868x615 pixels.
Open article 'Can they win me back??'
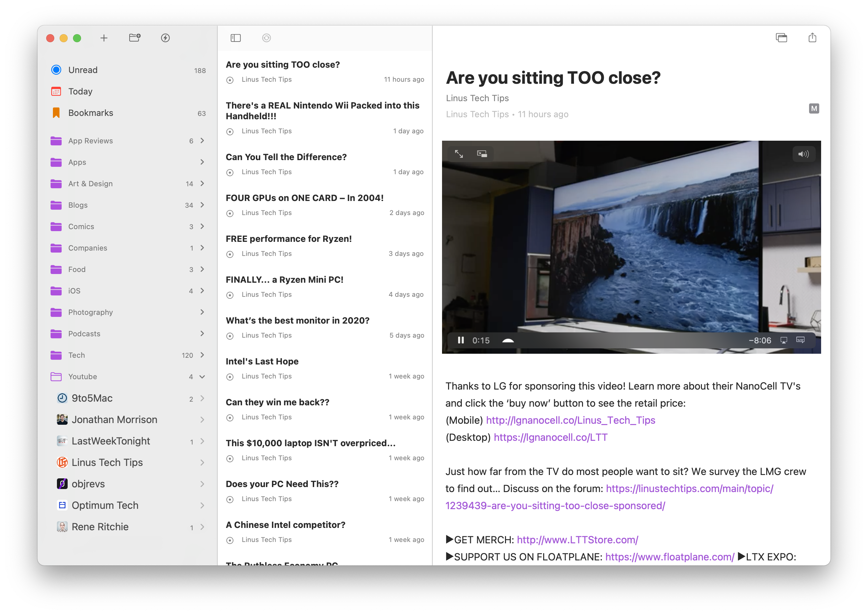pos(325,409)
